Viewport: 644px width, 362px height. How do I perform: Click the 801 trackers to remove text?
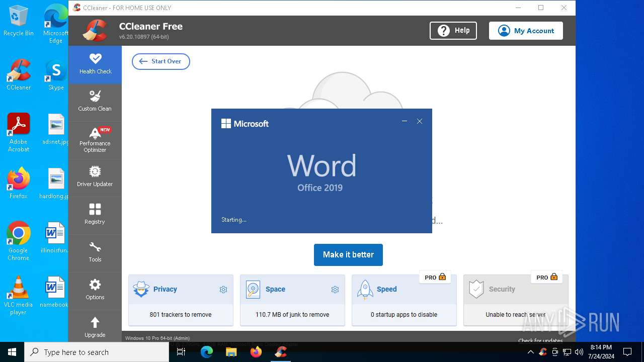coord(181,315)
